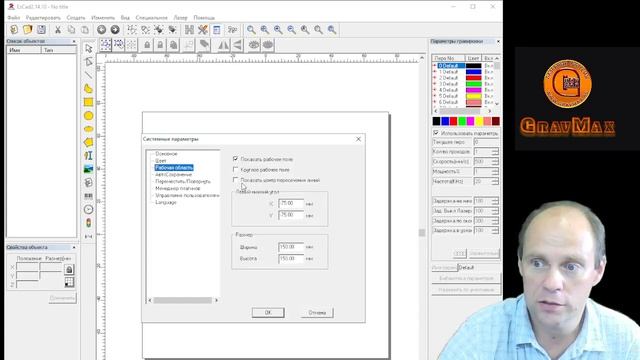Click the Undo left-arrow icon
640x360 pixels.
click(101, 29)
